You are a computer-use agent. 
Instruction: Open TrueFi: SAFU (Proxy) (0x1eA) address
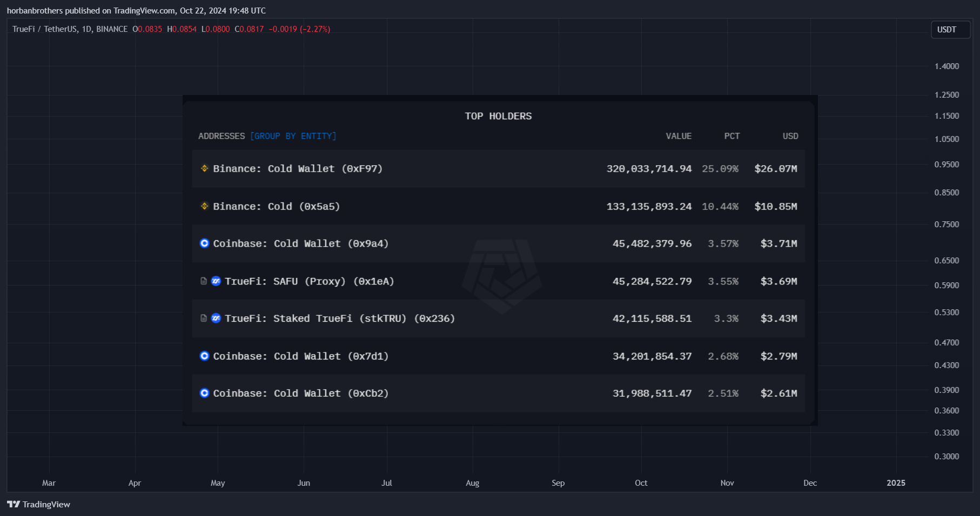click(310, 282)
